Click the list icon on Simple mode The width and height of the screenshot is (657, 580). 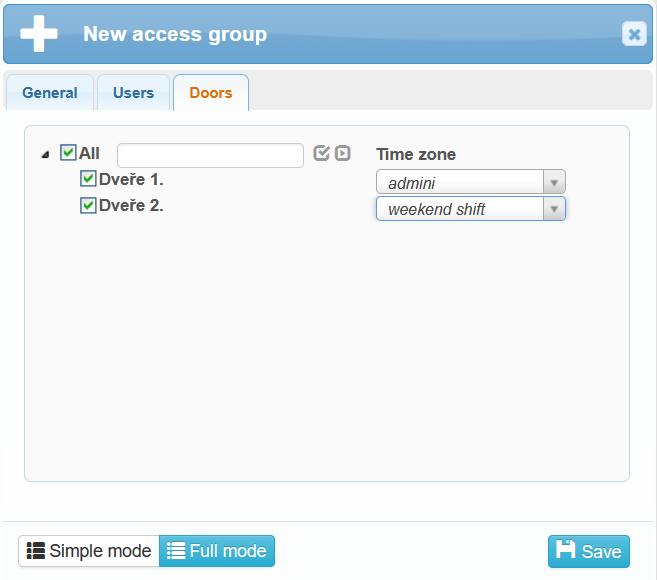36,551
